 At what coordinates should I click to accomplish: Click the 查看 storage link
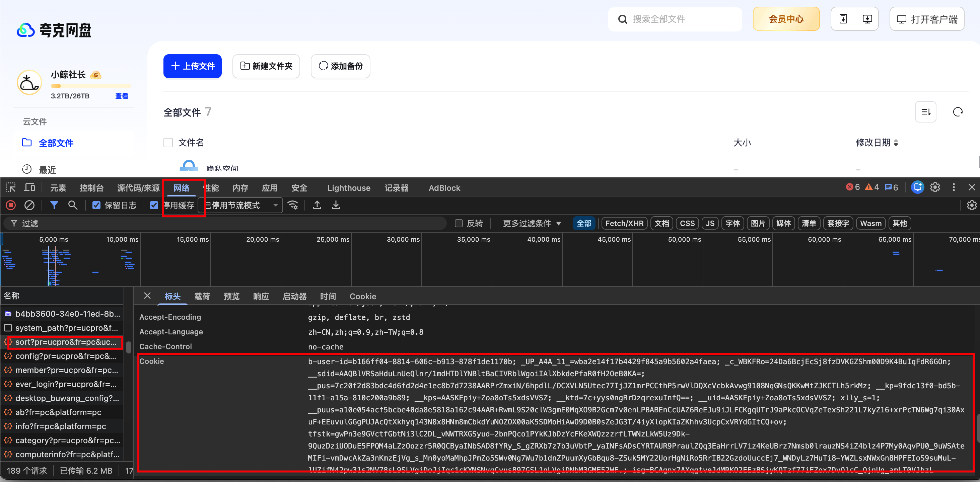pos(122,96)
